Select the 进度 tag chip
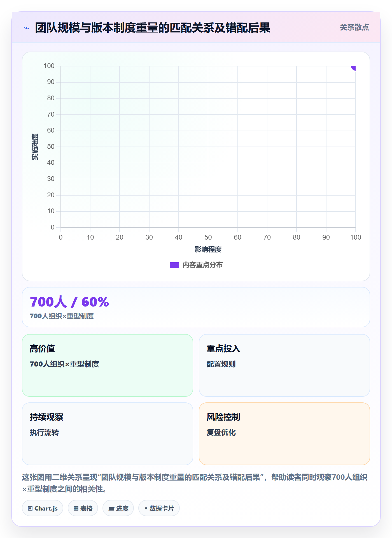Screen dimensions: 392x538 click(x=118, y=508)
